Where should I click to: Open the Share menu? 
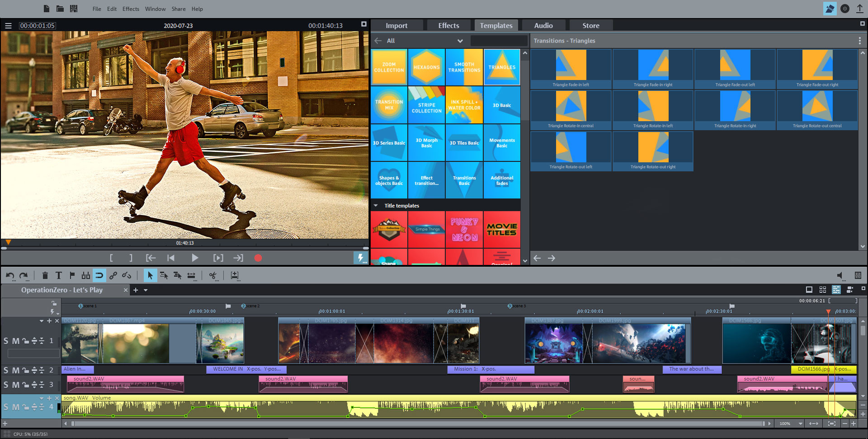tap(178, 9)
